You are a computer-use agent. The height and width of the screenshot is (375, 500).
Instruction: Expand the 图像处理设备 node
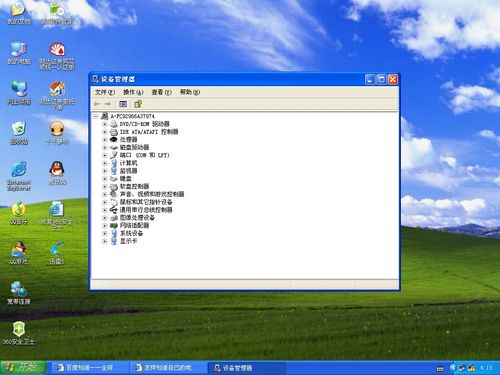(104, 218)
